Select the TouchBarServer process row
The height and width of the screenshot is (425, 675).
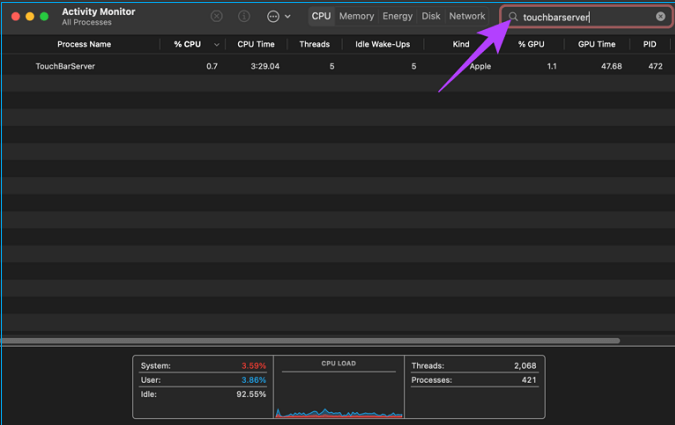(300, 66)
